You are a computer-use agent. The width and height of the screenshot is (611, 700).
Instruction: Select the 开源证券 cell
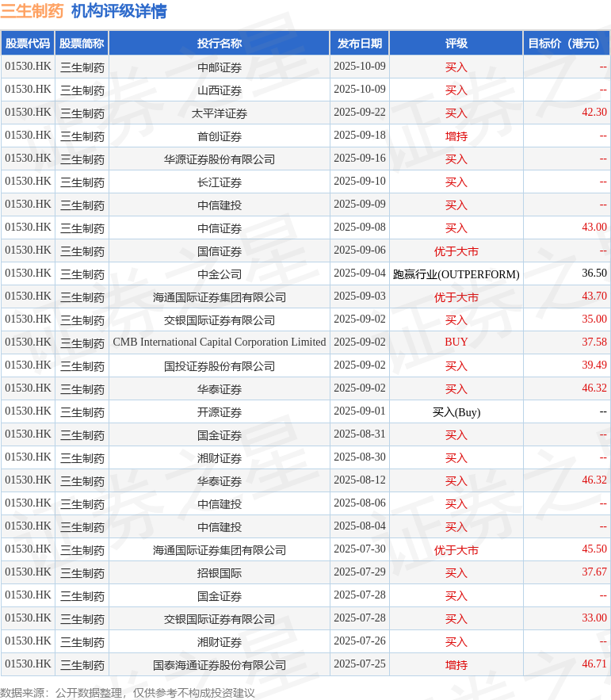point(220,412)
